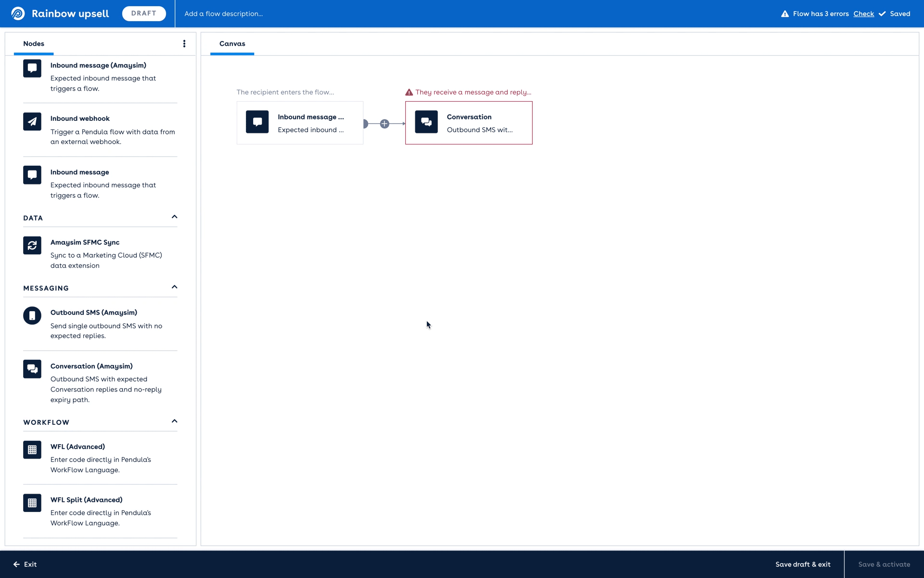Image resolution: width=924 pixels, height=578 pixels.
Task: Click 'Inbound message (Amaysim)' node title
Action: pos(98,65)
